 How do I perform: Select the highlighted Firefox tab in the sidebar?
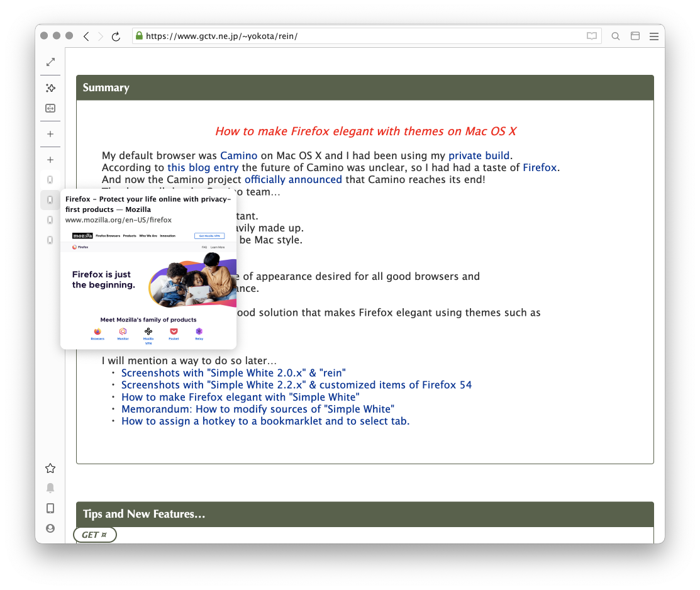(x=50, y=200)
